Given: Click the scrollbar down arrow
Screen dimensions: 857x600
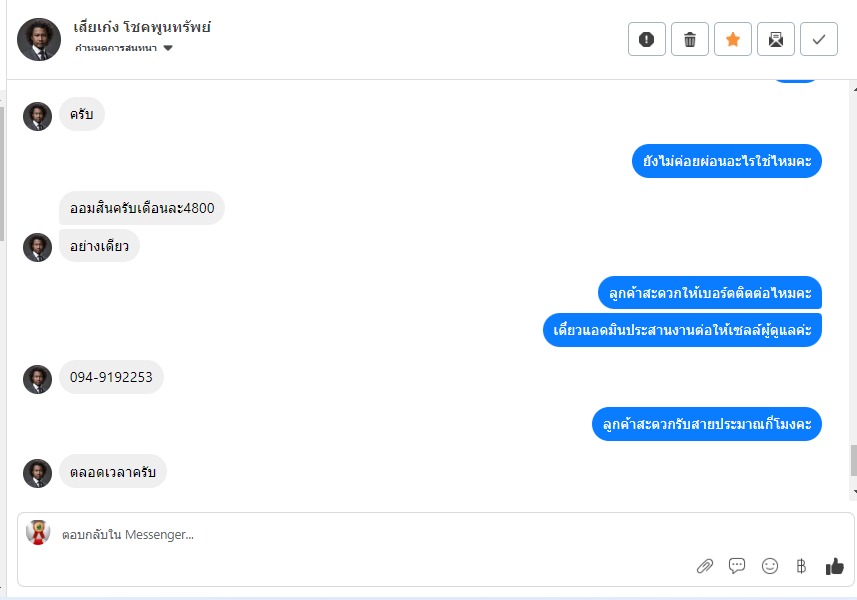Looking at the screenshot, I should pyautogui.click(x=854, y=492).
